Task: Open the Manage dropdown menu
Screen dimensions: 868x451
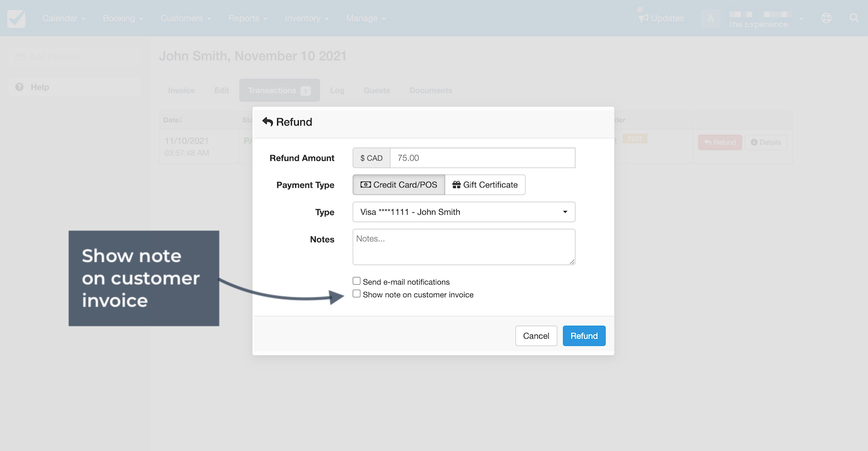Action: [x=366, y=18]
